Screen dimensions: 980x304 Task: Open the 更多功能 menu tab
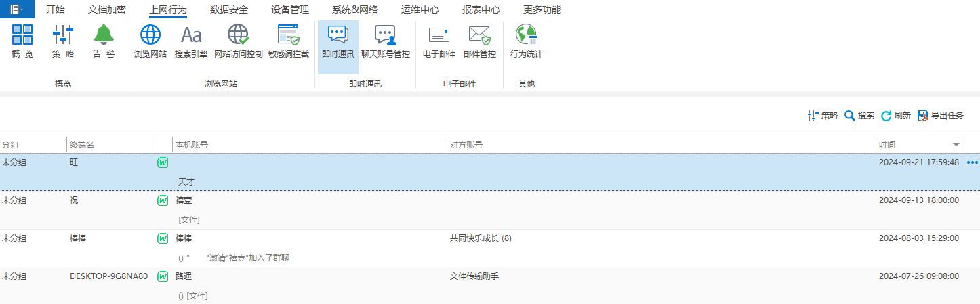point(542,10)
